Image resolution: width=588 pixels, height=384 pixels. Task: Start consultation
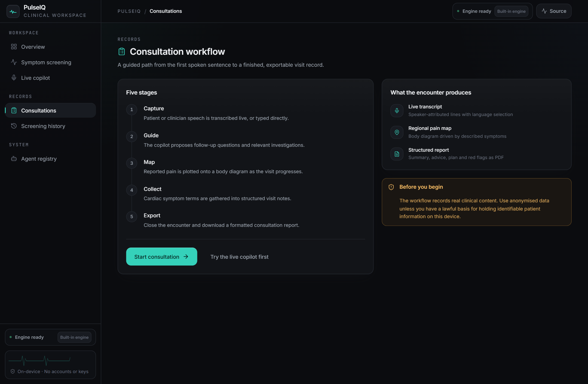(x=161, y=257)
